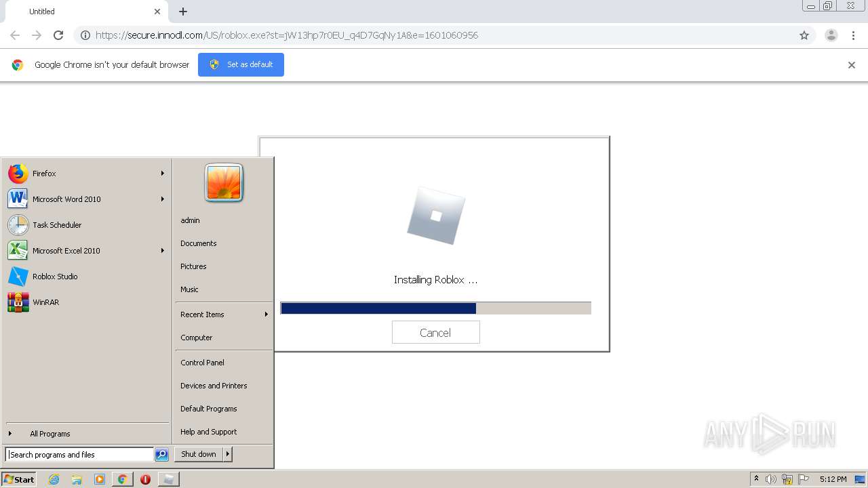868x488 pixels.
Task: Click the Start menu search magnifier icon
Action: pos(161,455)
